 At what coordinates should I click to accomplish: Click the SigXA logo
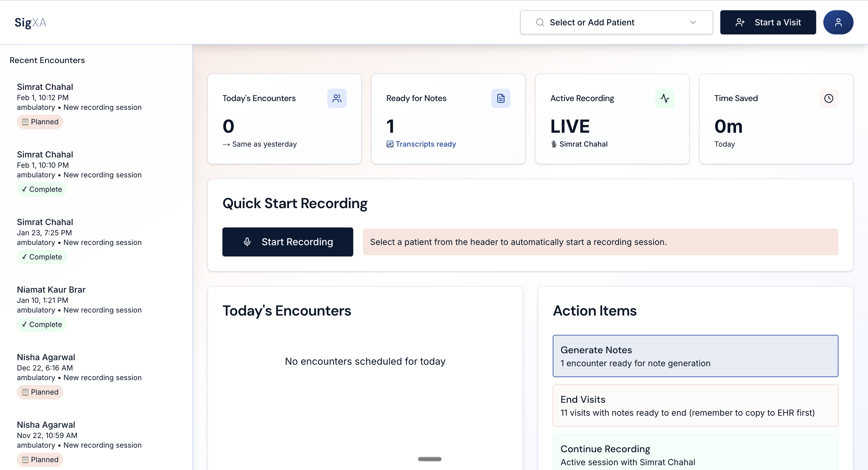pos(30,23)
